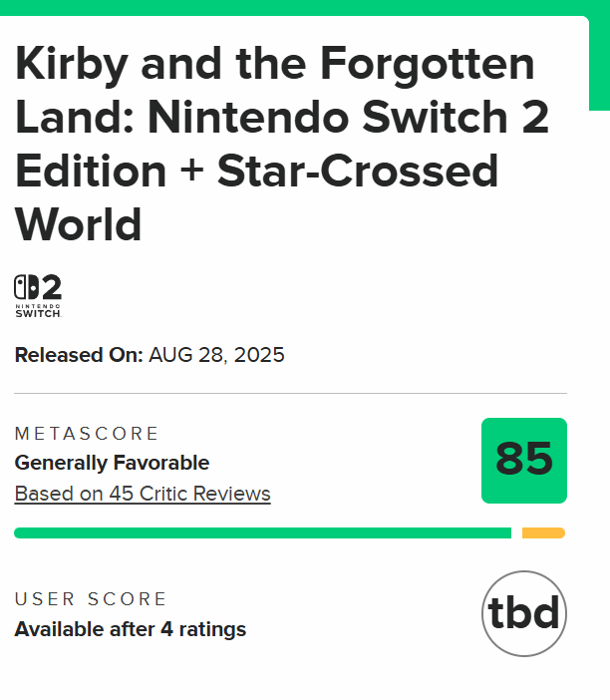Click the small SWITCH wordmark under the logo
Screen dimensions: 610x700
[38, 314]
